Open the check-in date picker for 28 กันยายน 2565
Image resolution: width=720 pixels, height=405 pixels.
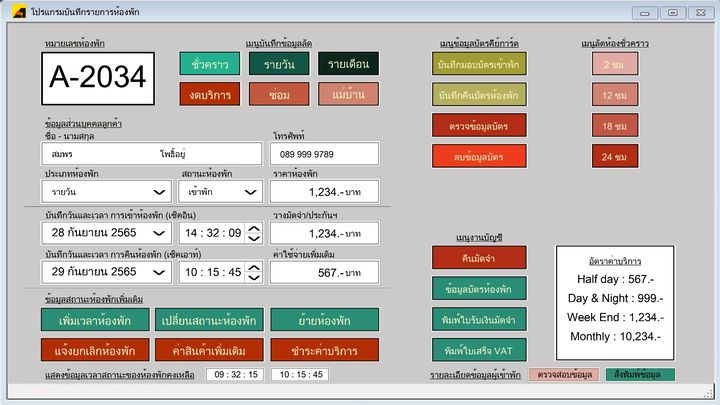point(159,233)
